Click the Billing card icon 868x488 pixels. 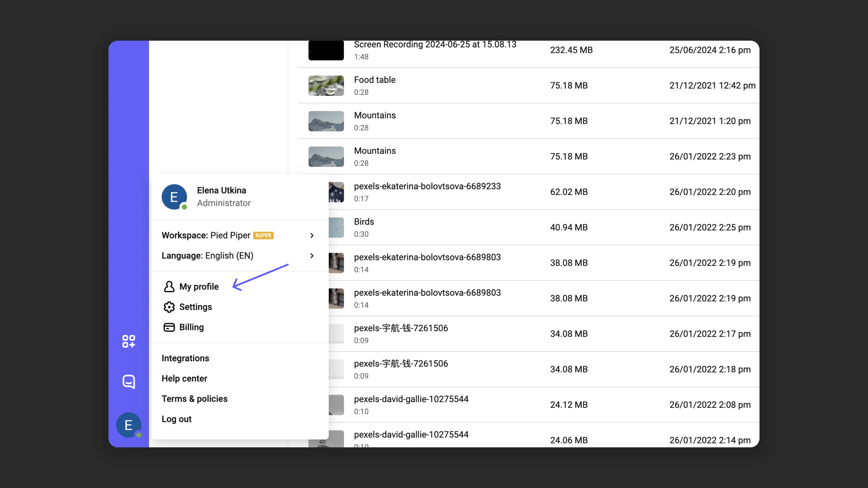click(x=169, y=327)
